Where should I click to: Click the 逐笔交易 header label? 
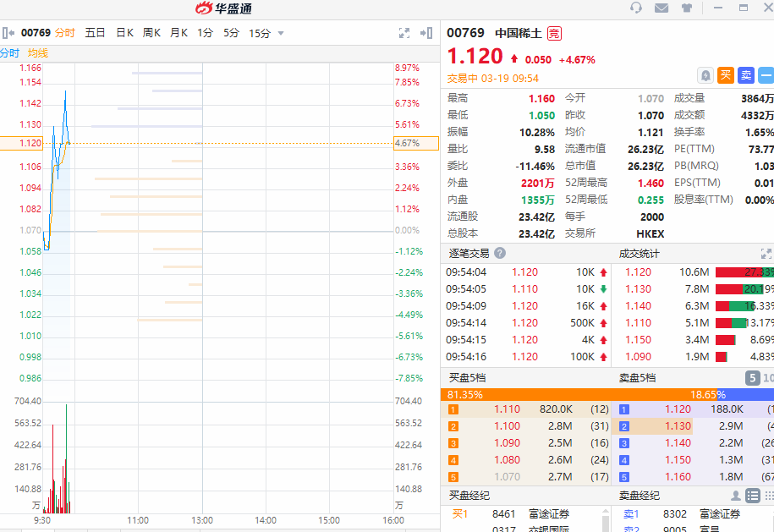coord(469,254)
